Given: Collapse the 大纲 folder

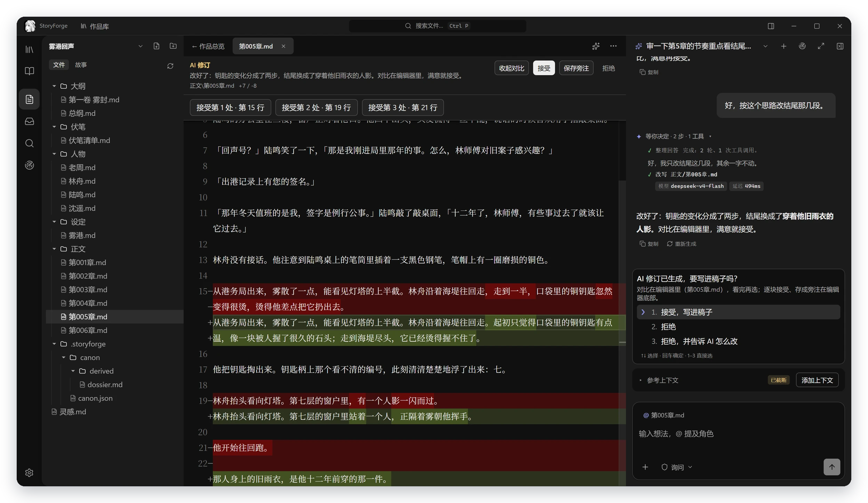Looking at the screenshot, I should pyautogui.click(x=54, y=86).
